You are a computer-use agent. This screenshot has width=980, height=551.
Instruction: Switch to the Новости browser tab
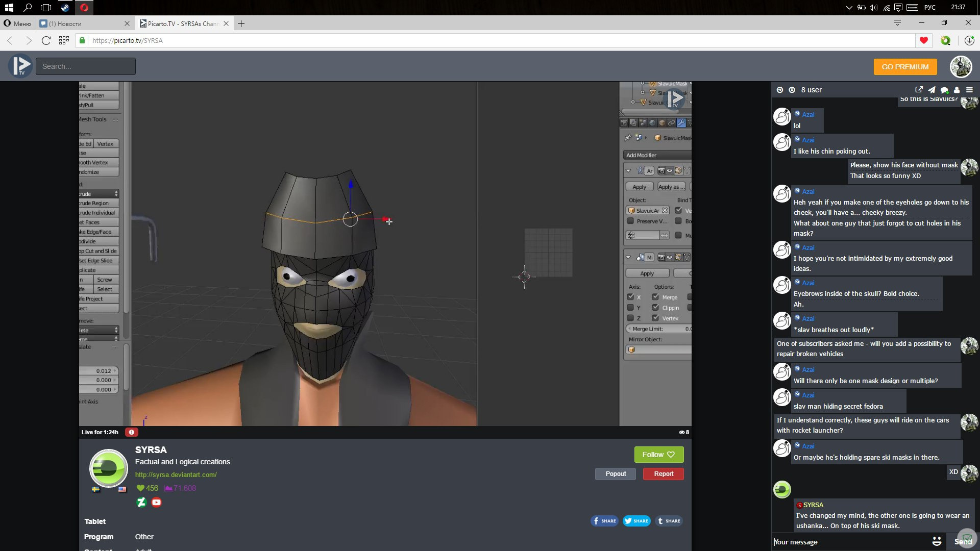tap(82, 23)
